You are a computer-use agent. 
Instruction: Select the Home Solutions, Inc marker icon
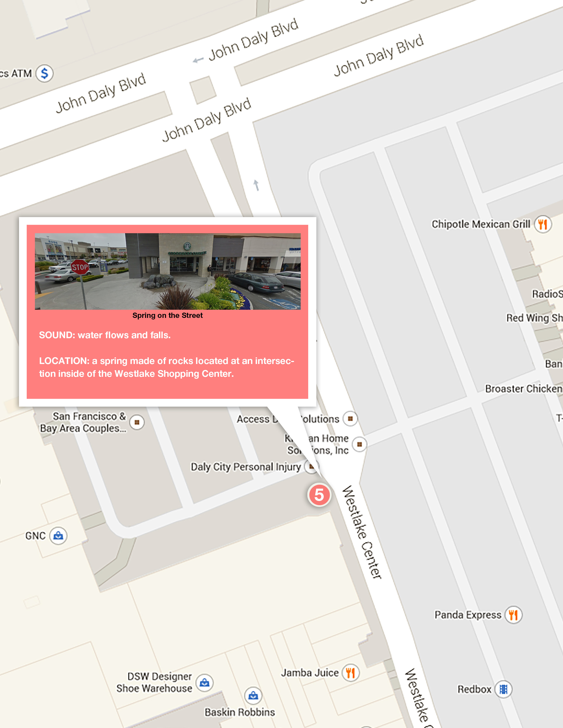pos(359,444)
